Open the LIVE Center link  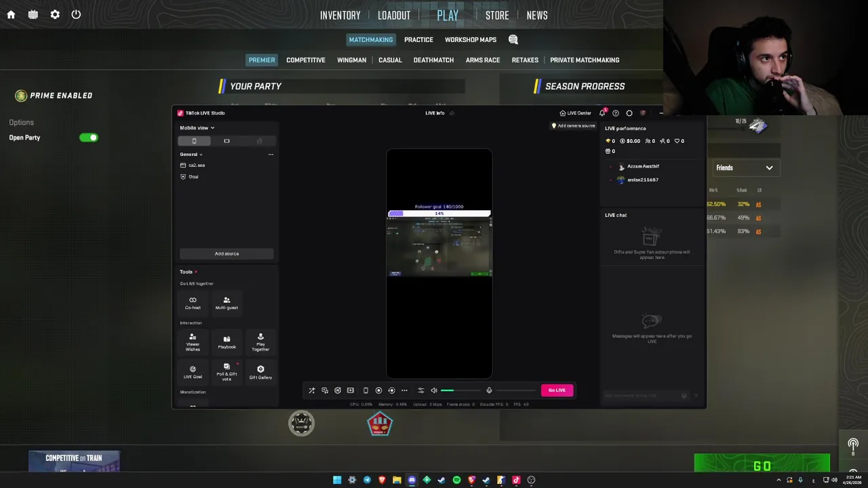(x=575, y=113)
